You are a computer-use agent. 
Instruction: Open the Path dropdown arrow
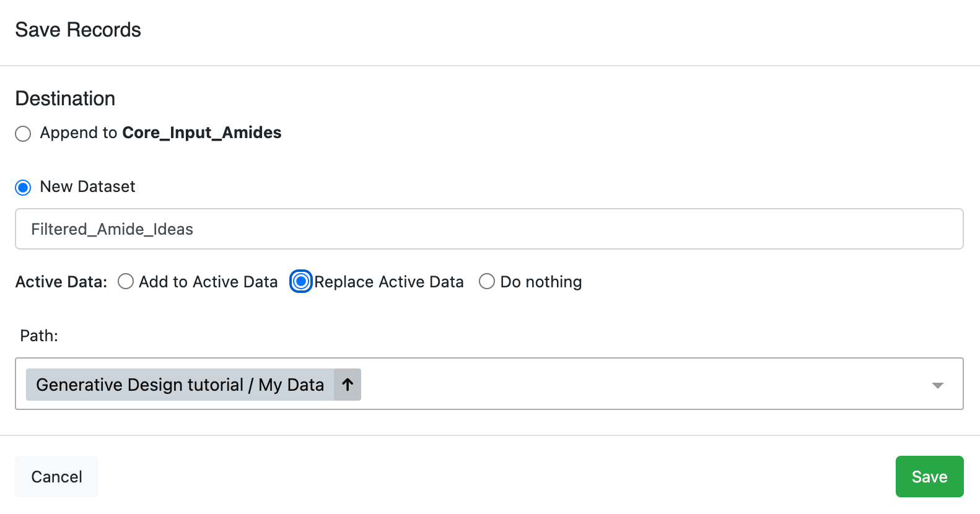pyautogui.click(x=937, y=385)
